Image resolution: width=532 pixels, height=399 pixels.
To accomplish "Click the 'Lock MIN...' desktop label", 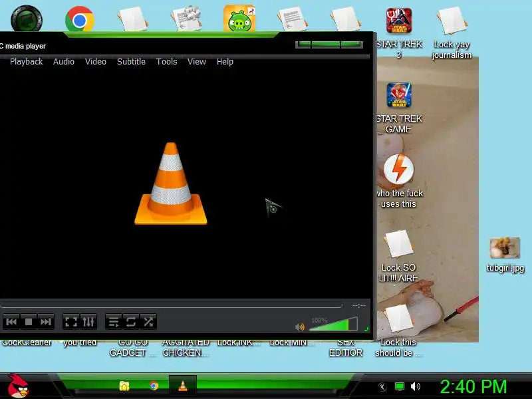I will pyautogui.click(x=292, y=343).
